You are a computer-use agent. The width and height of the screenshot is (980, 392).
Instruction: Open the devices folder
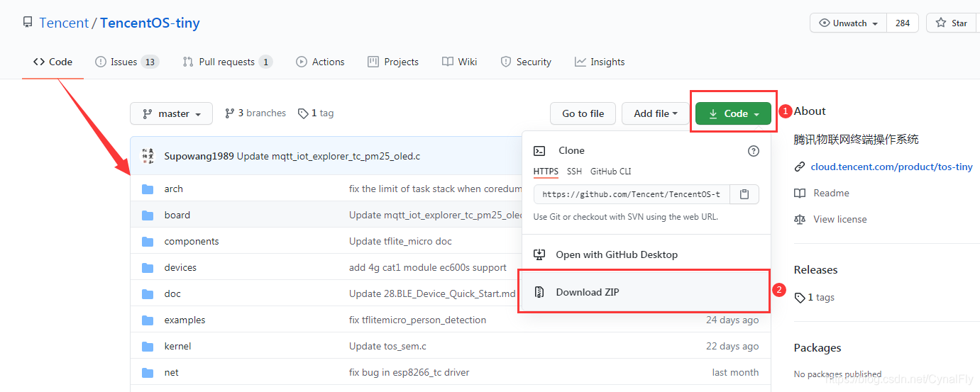[x=180, y=267]
